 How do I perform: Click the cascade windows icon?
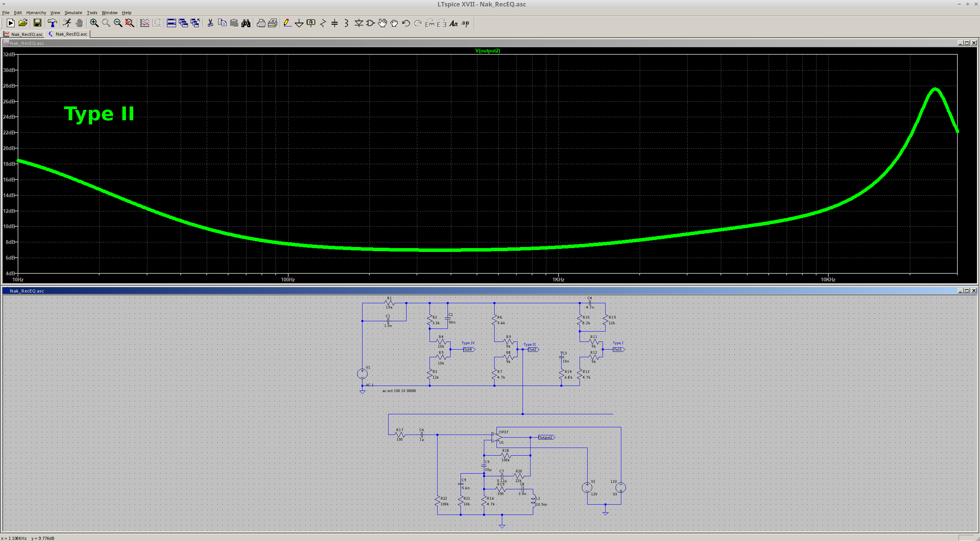click(183, 23)
